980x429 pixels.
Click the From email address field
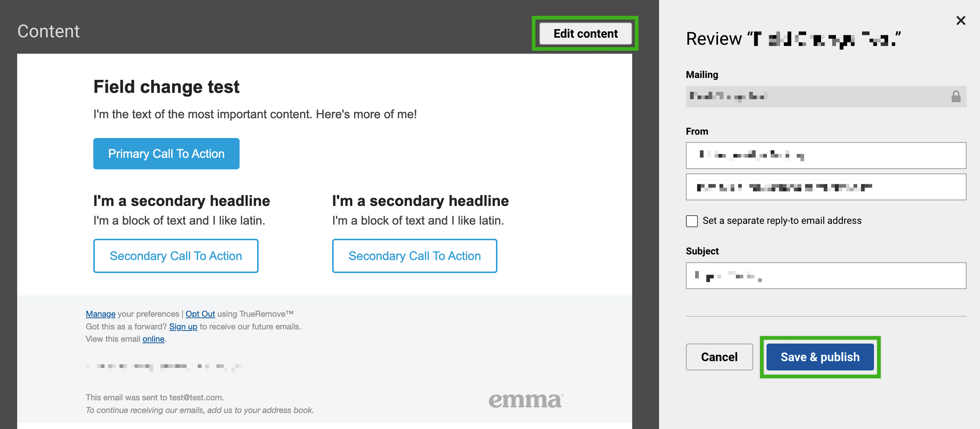[x=825, y=187]
